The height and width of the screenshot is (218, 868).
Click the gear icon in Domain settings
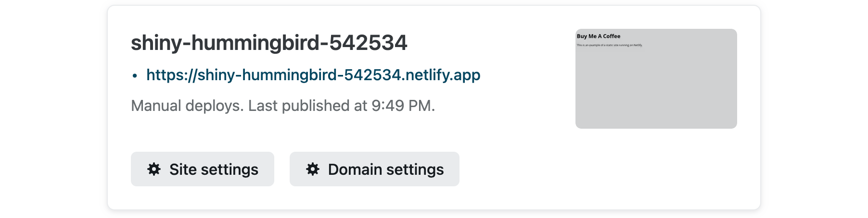coord(313,169)
